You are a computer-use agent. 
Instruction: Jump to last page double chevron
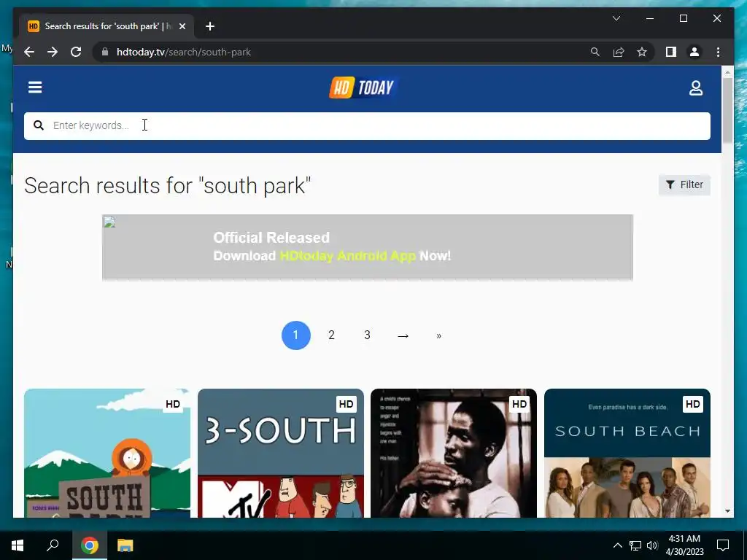[438, 335]
